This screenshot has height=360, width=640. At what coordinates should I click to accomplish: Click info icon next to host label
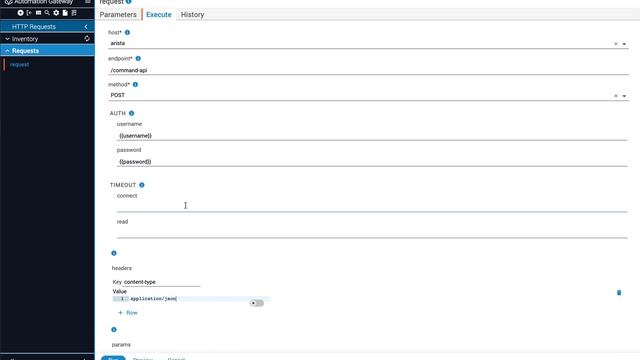(x=127, y=32)
